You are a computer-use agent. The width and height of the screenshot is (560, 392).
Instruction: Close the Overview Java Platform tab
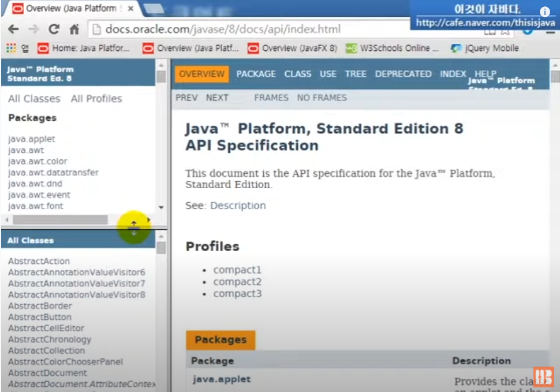130,8
